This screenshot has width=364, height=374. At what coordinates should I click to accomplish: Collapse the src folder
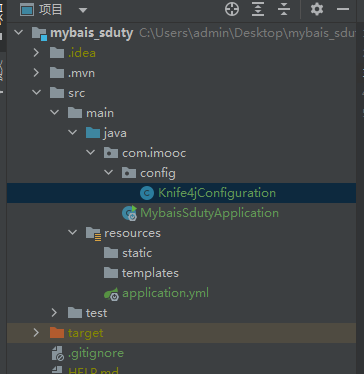pos(36,93)
